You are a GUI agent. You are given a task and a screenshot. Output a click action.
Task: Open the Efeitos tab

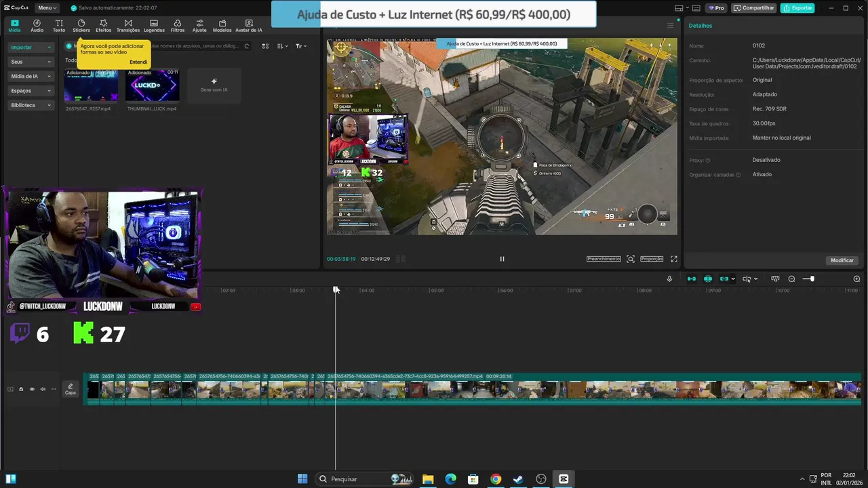[x=104, y=26]
